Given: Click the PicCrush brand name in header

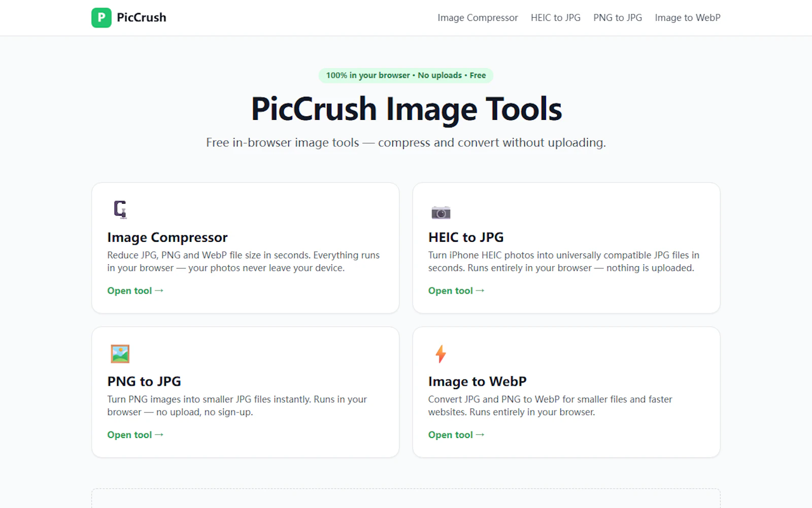Looking at the screenshot, I should click(142, 17).
